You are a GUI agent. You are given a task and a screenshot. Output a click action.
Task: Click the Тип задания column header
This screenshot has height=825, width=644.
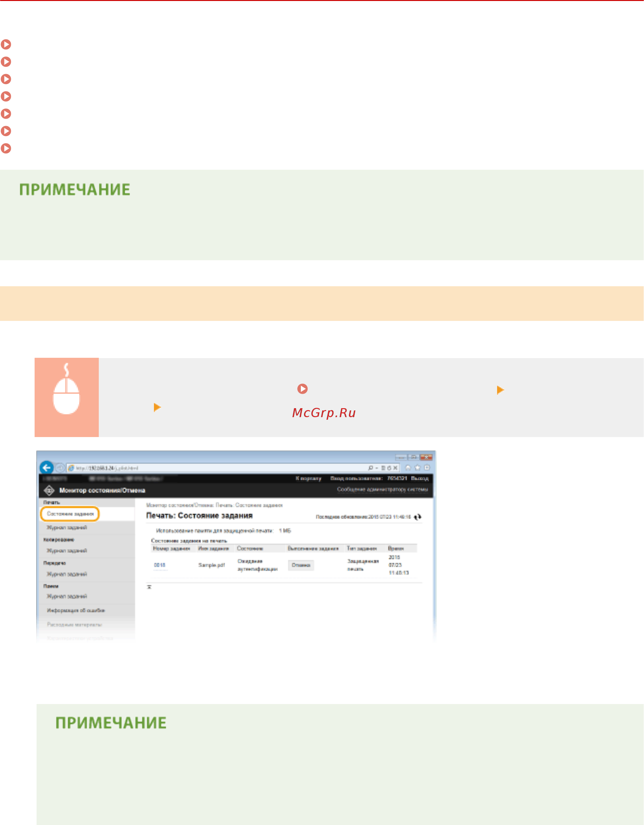[x=362, y=548]
